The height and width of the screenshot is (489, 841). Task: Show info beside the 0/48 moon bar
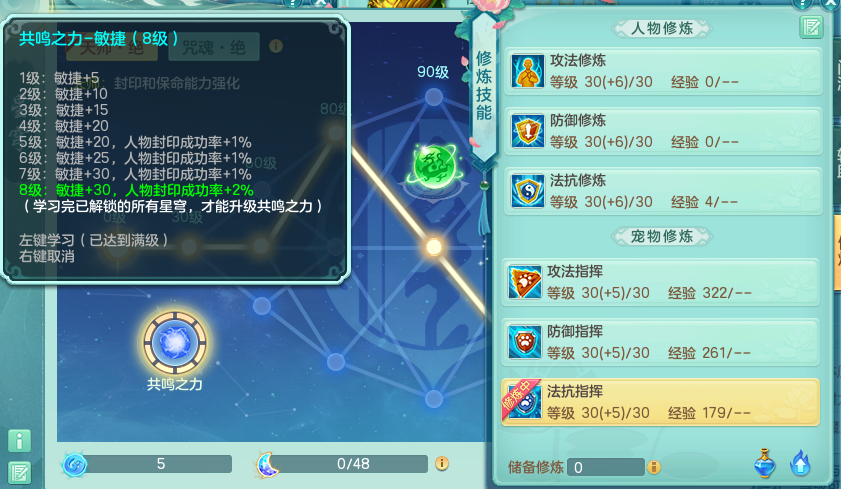tap(442, 463)
